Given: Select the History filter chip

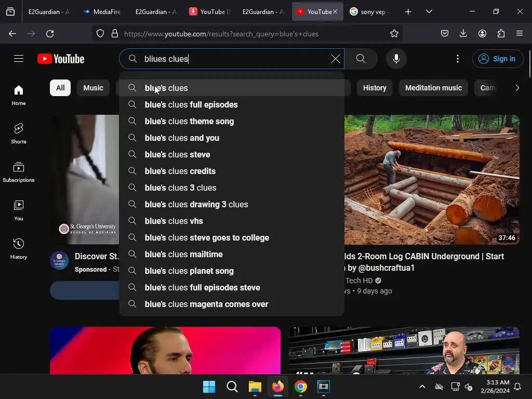Looking at the screenshot, I should point(375,88).
